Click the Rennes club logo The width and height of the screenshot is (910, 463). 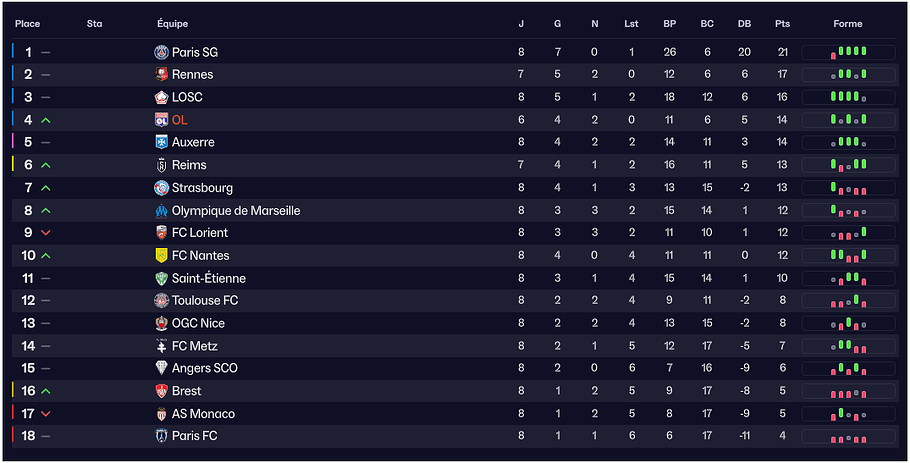pos(161,74)
